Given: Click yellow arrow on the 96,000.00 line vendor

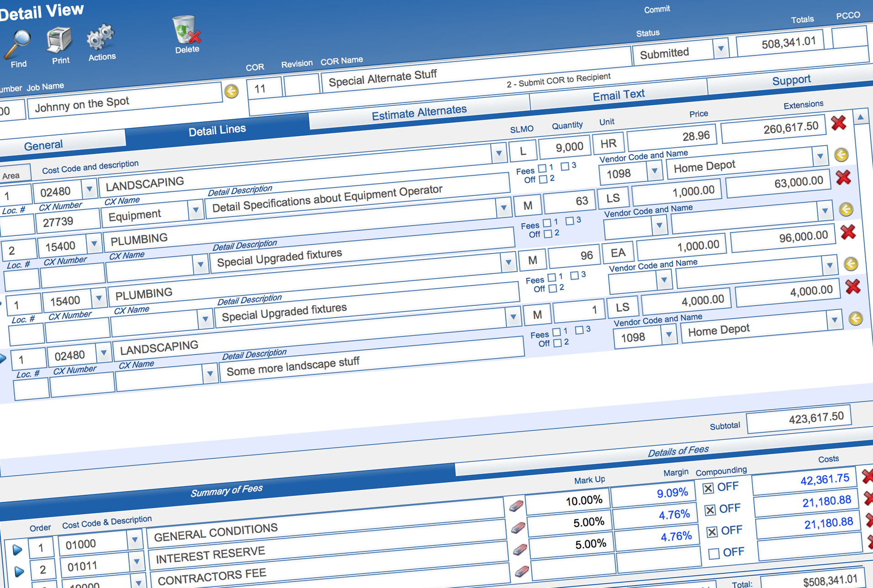Looking at the screenshot, I should coord(851,264).
